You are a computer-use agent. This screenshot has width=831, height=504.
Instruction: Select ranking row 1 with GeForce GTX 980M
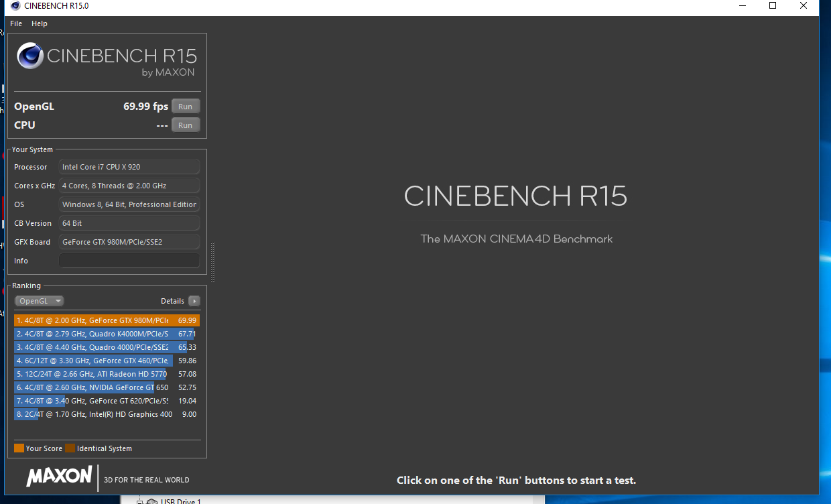tap(107, 320)
